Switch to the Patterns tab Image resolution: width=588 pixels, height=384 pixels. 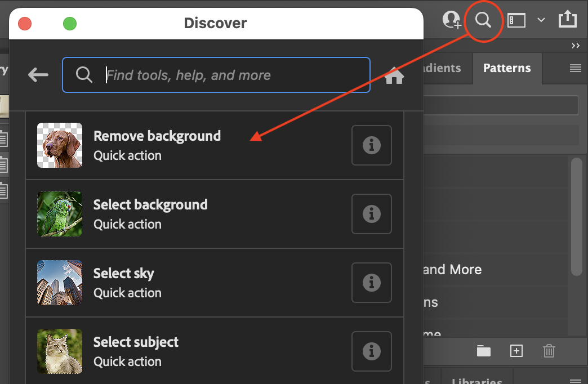tap(506, 68)
